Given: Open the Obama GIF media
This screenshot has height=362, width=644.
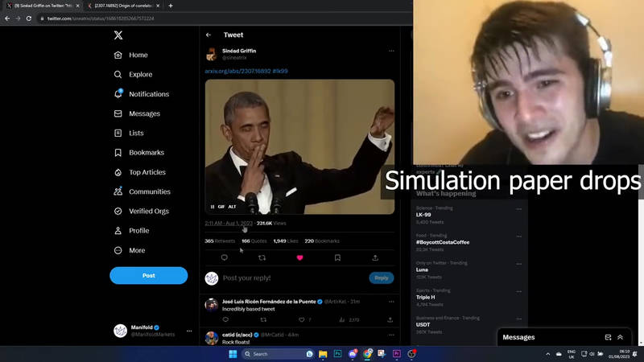Looking at the screenshot, I should pos(299,147).
